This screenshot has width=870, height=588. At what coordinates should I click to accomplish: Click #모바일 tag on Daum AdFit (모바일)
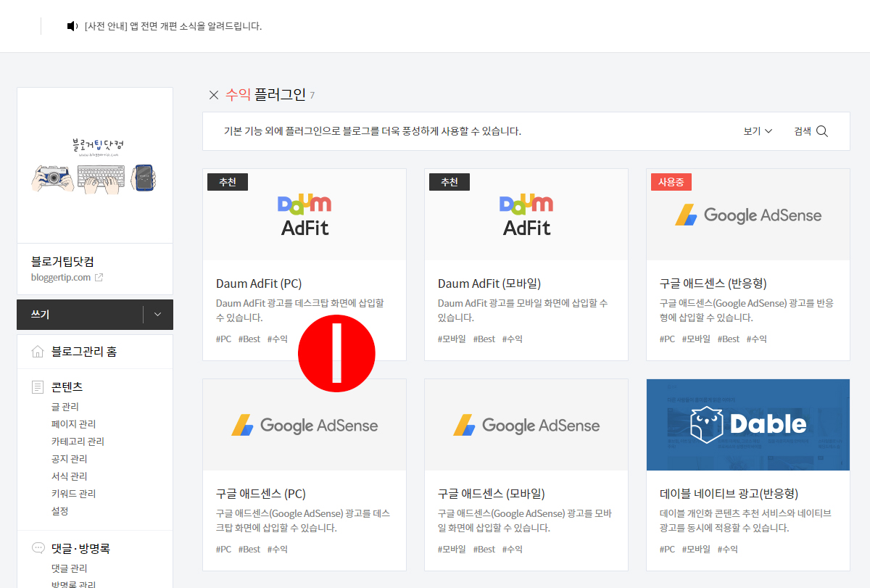point(452,339)
